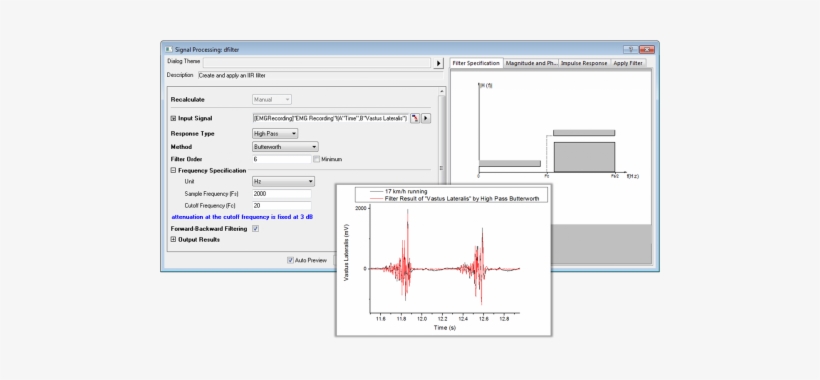The height and width of the screenshot is (380, 820).
Task: Disable Forward-Backward Filtering checkbox
Action: pos(256,228)
